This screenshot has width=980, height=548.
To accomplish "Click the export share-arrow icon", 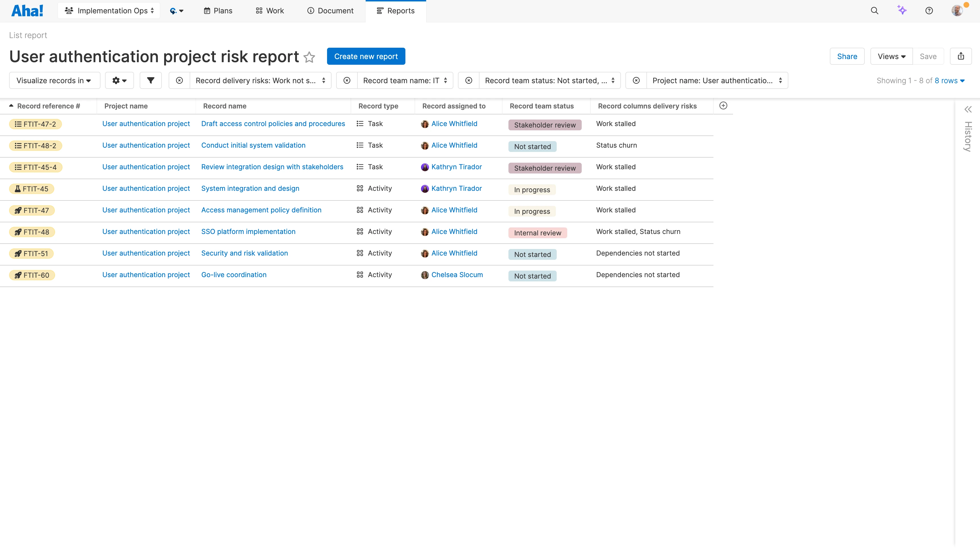I will coord(961,56).
